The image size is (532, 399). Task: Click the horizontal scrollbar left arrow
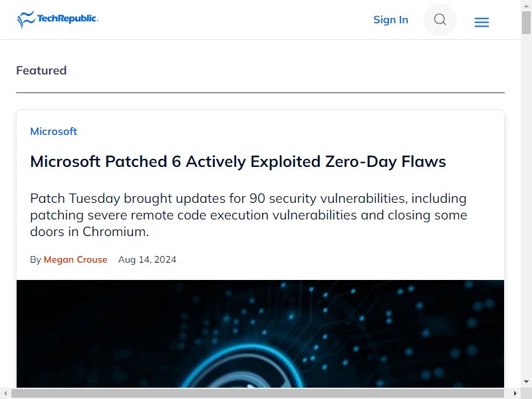5,393
